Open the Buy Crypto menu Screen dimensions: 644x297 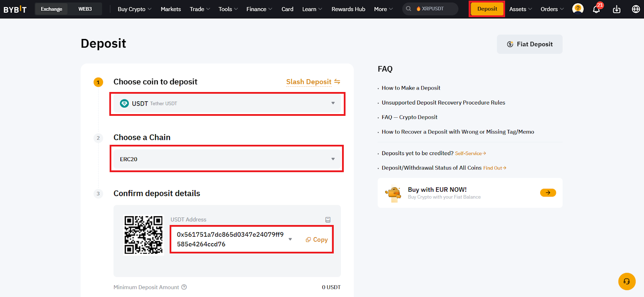tap(134, 9)
